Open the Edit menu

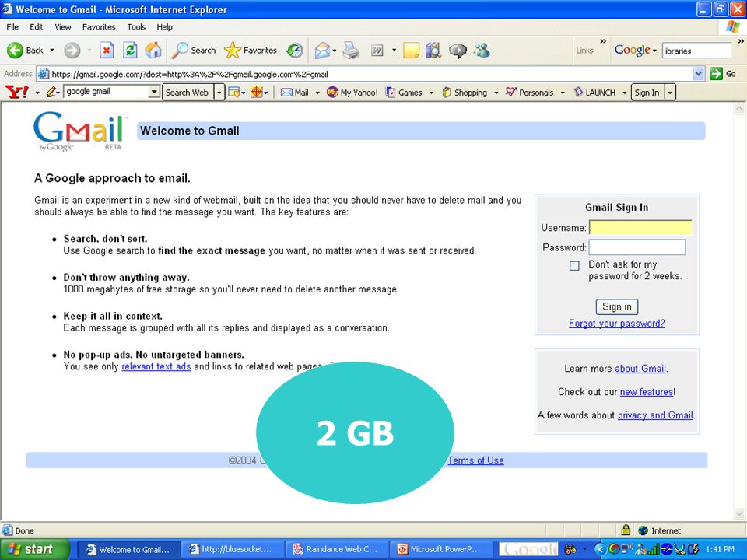[37, 27]
